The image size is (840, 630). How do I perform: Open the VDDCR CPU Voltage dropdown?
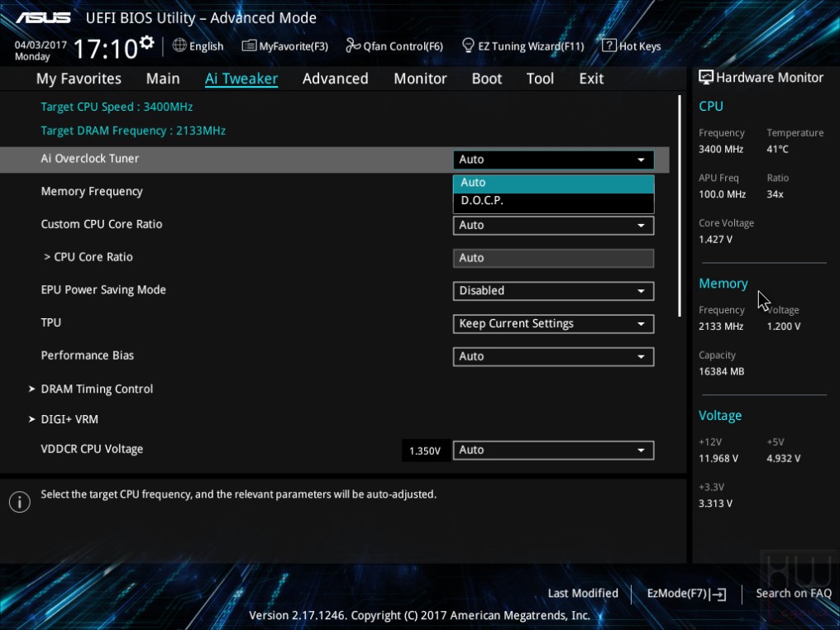point(553,450)
